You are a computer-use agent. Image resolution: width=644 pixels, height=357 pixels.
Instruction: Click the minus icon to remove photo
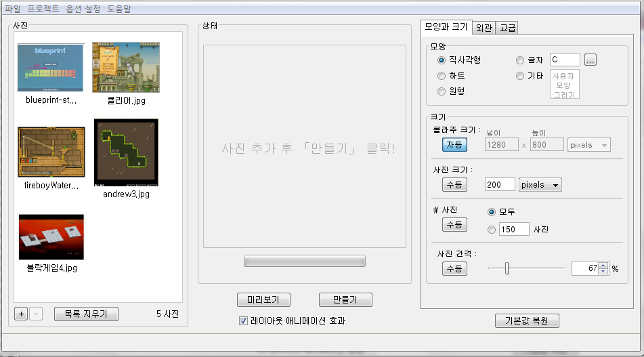click(36, 314)
